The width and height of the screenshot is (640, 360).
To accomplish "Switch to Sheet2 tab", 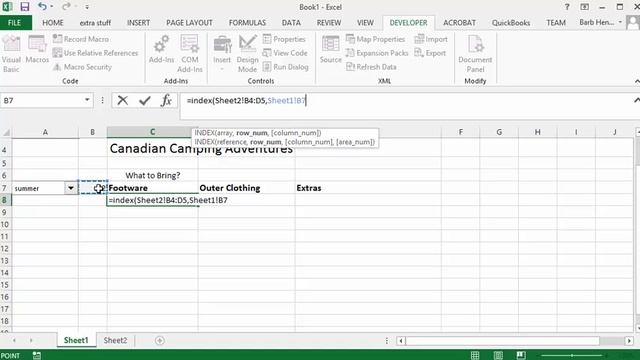I will coord(115,340).
